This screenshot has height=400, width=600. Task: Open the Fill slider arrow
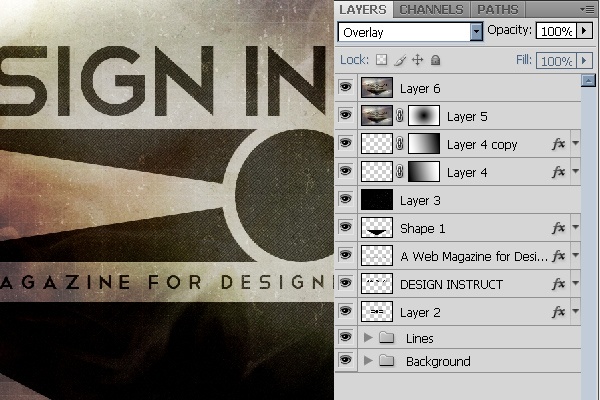click(x=584, y=60)
